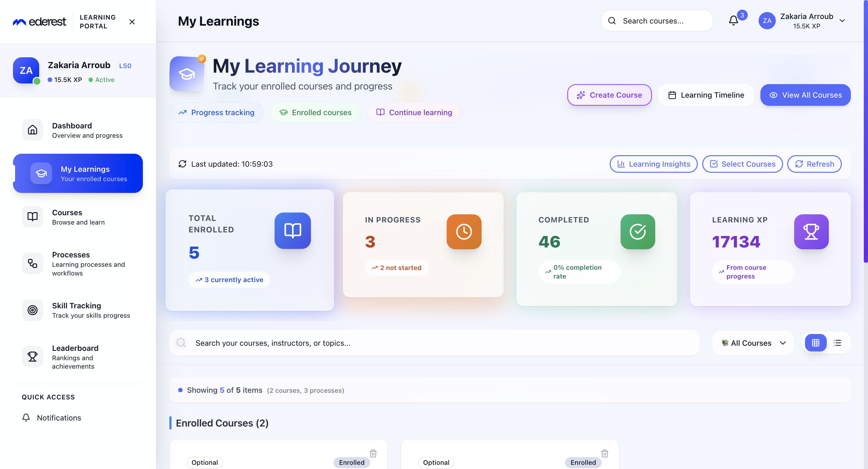The image size is (868, 469).
Task: Click the View All Courses button
Action: [x=805, y=95]
